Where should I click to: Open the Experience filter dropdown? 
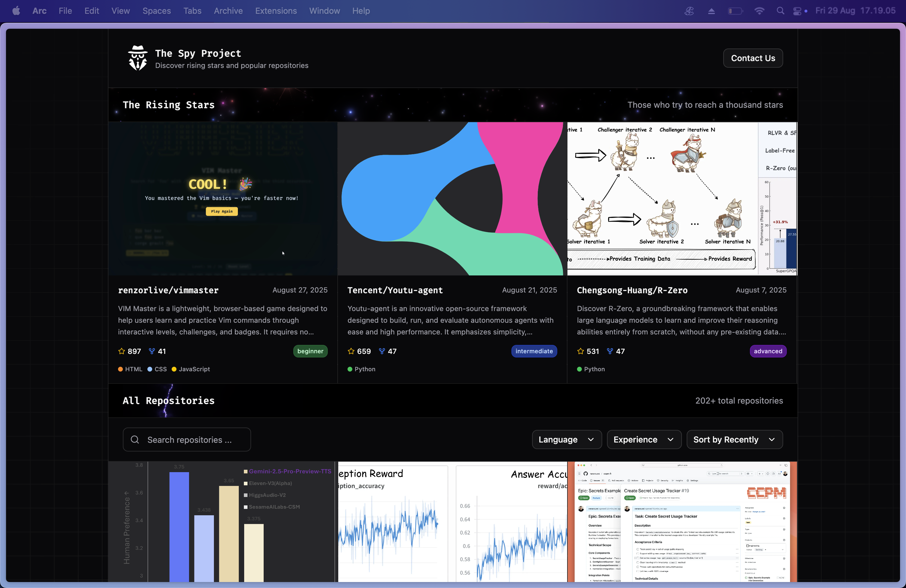[x=644, y=440]
